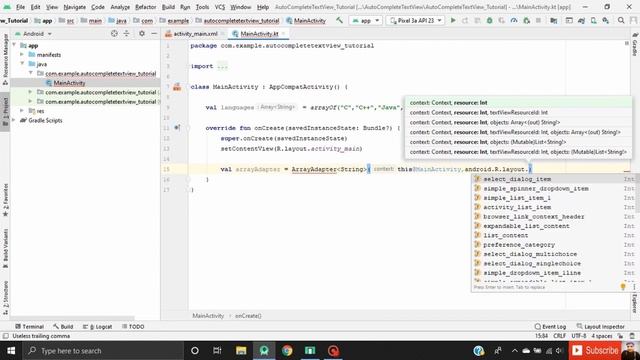Open the AVD Manager icon
Image resolution: width=640 pixels, height=360 pixels.
click(x=593, y=20)
